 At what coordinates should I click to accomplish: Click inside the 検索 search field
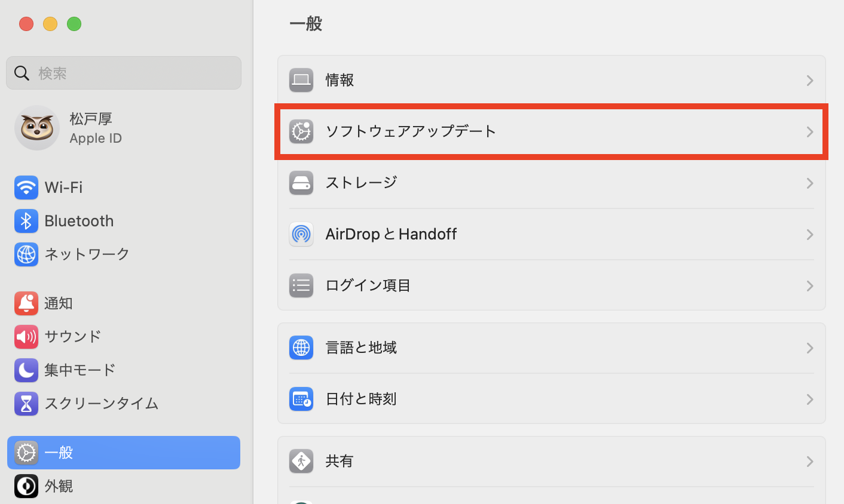124,72
